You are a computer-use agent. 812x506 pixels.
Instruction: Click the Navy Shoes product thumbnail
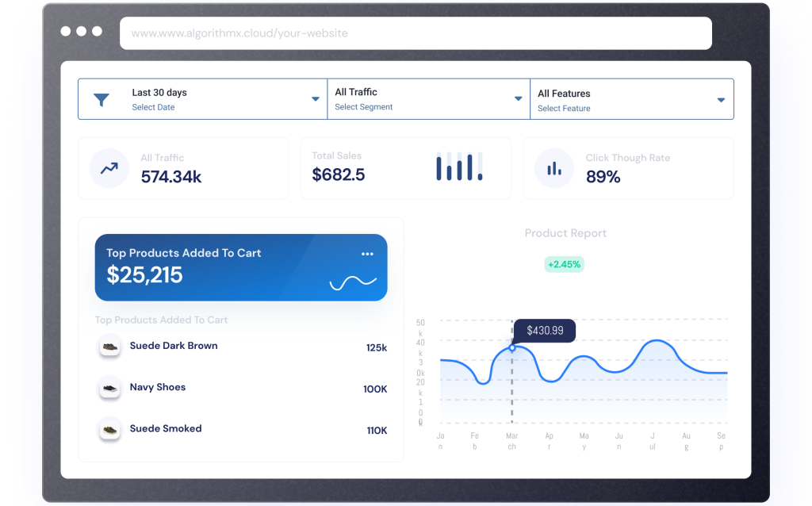point(110,388)
